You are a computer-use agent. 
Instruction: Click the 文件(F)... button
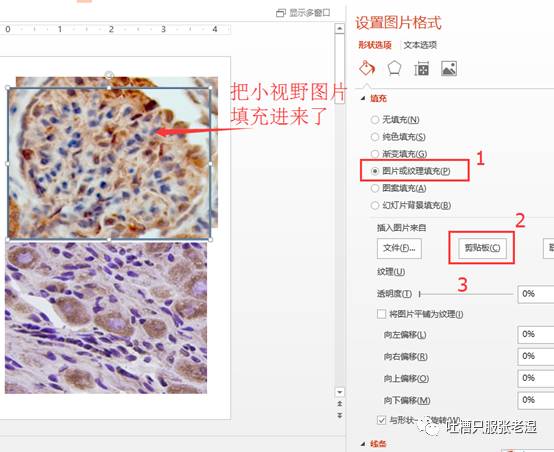point(399,248)
